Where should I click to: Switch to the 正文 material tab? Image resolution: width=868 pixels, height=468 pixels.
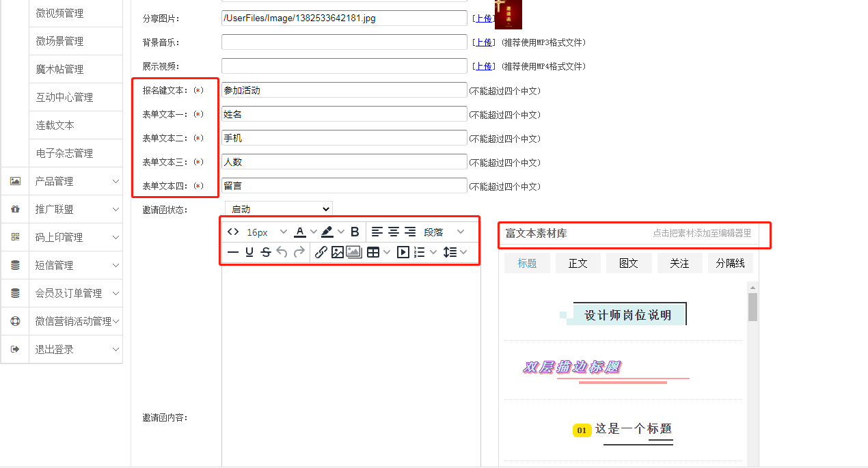pyautogui.click(x=578, y=264)
